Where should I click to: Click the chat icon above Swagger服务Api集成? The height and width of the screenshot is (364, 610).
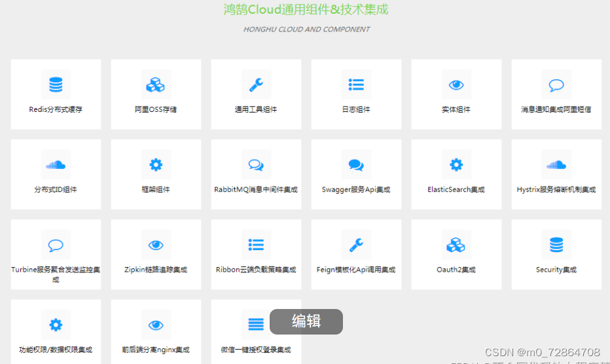point(356,165)
